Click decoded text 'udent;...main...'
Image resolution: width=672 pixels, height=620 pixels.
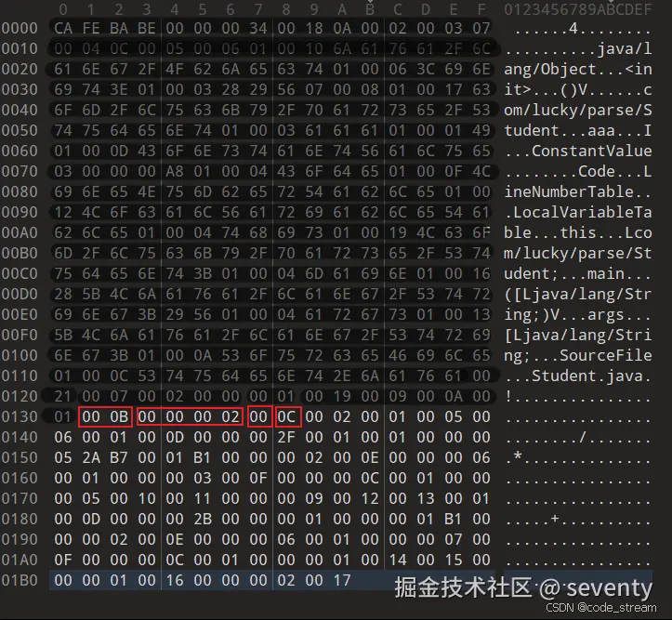(578, 274)
